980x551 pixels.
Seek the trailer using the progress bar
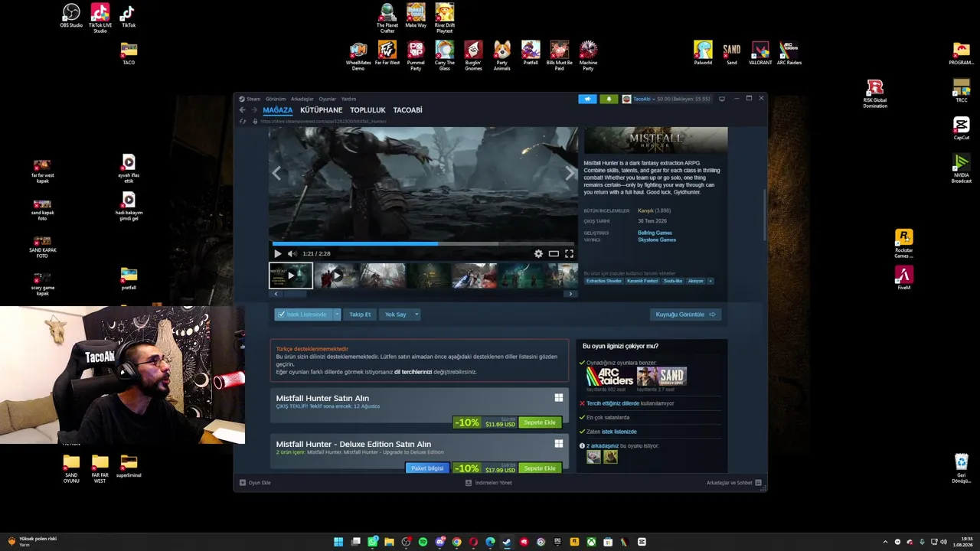coord(423,244)
